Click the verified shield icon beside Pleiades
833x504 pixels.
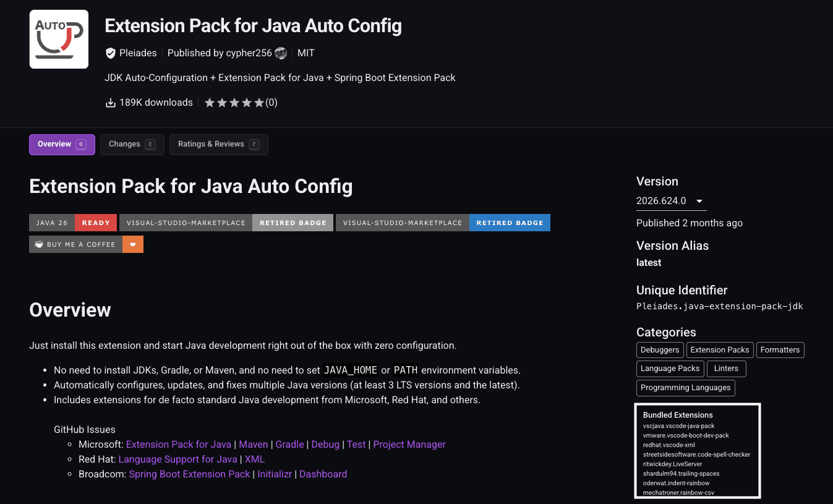pyautogui.click(x=111, y=53)
